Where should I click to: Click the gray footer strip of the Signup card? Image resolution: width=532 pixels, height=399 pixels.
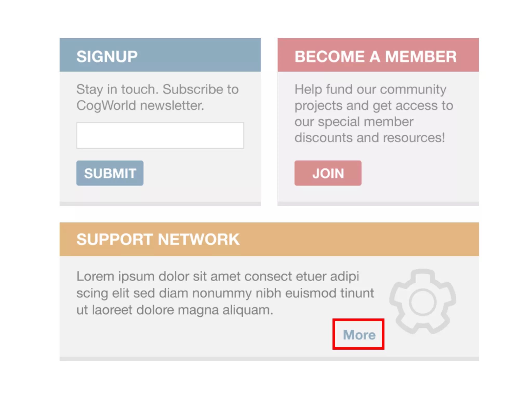[x=160, y=204]
